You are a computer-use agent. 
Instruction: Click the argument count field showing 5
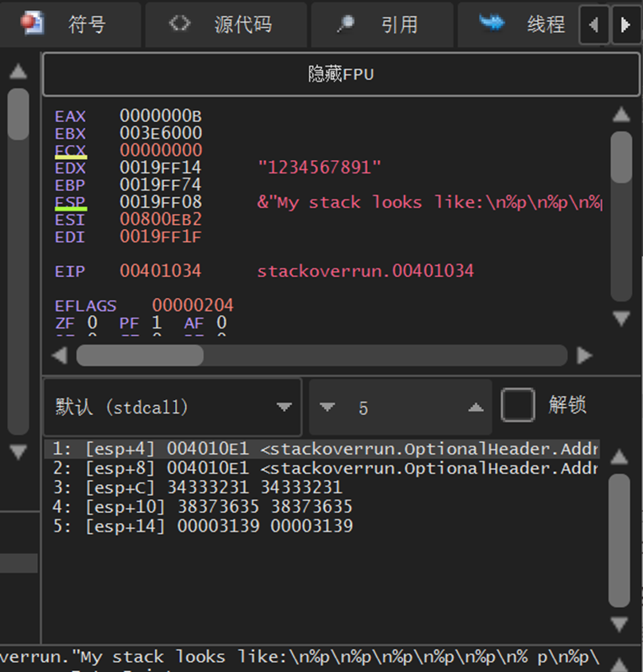(401, 407)
